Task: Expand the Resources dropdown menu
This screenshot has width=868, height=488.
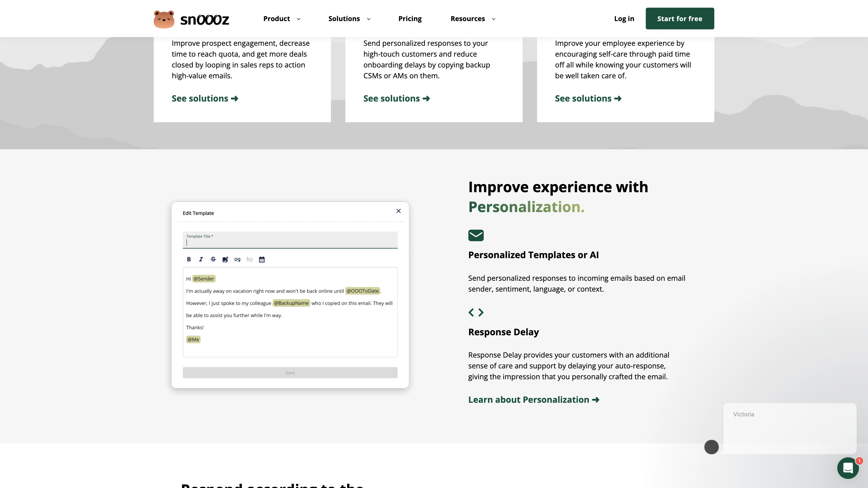Action: (x=472, y=19)
